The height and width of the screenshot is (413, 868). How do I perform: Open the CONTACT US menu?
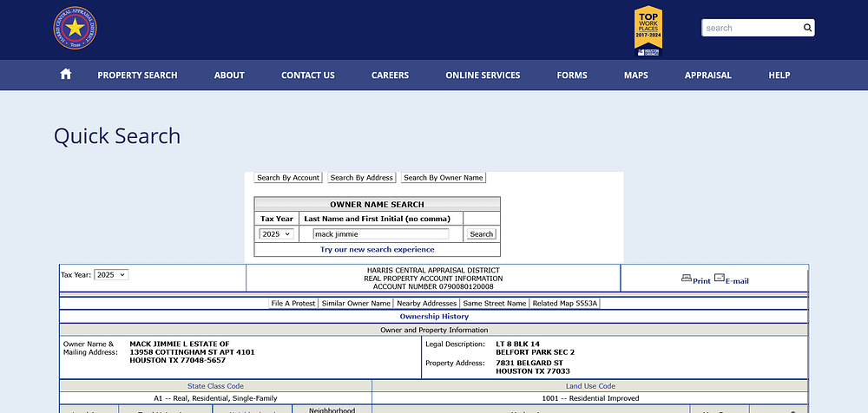pyautogui.click(x=308, y=75)
